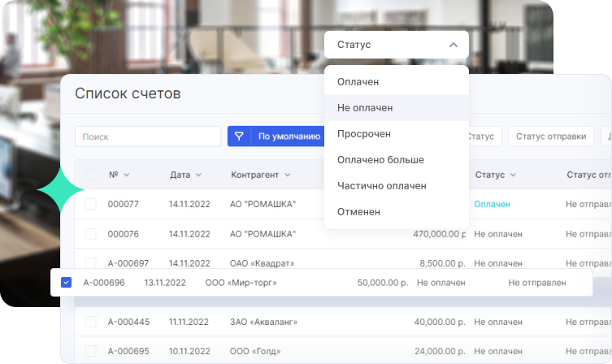Pick Просрочен in status dropdown
612x364 pixels.
[x=363, y=134]
